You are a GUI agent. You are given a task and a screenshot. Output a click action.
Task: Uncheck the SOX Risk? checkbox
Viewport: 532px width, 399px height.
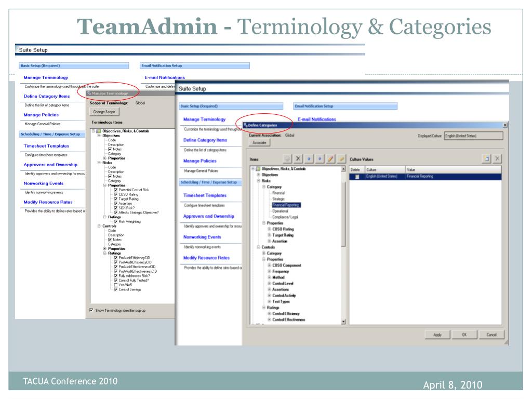click(115, 208)
